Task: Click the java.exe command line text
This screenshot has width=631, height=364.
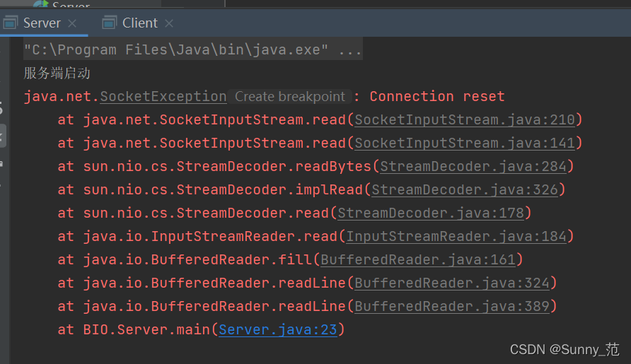Action: coord(192,50)
